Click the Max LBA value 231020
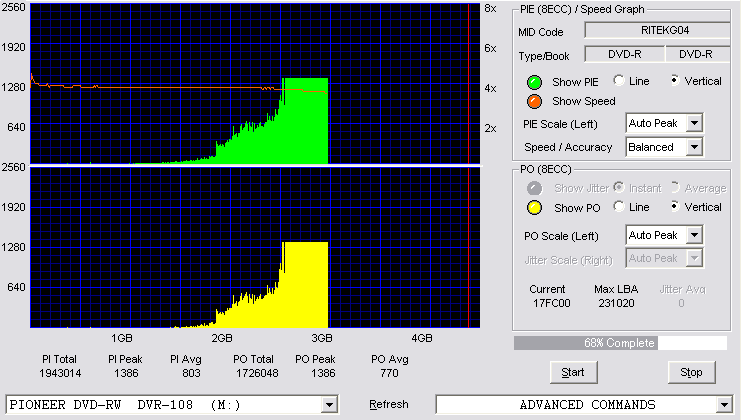This screenshot has height=420, width=742. tap(616, 303)
